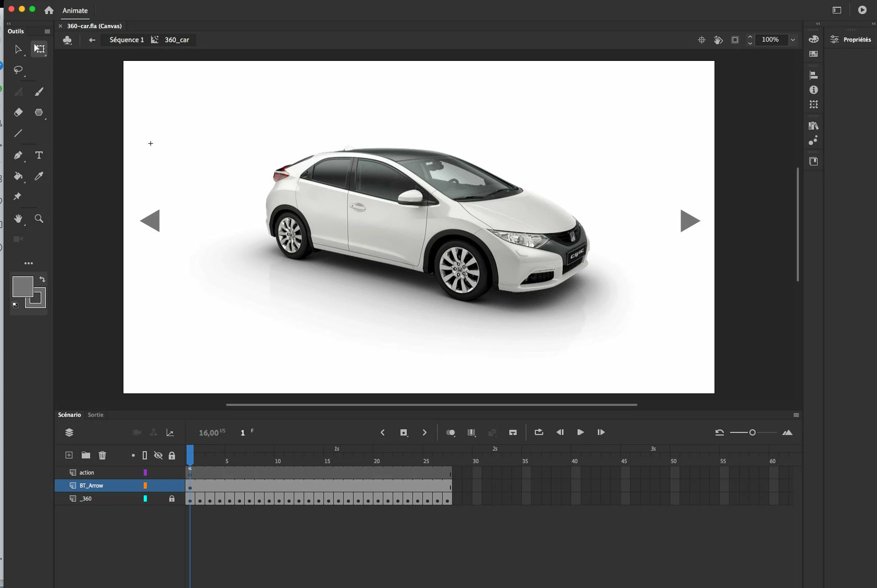877x588 pixels.
Task: Open the edit symbols list
Action: tap(67, 40)
